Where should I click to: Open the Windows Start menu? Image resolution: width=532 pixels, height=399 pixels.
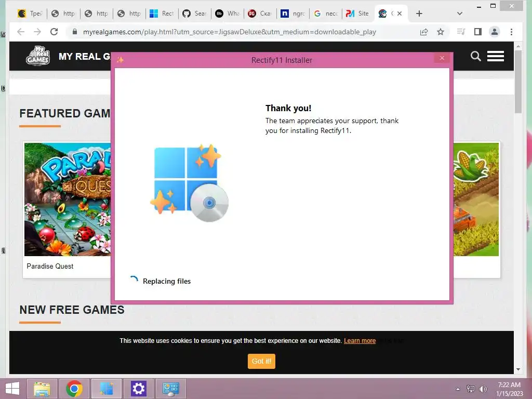[x=12, y=389]
